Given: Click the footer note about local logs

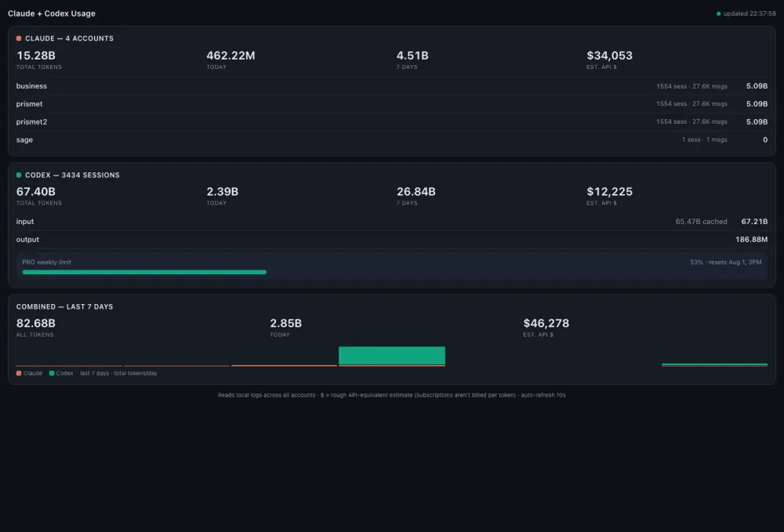Looking at the screenshot, I should click(391, 395).
